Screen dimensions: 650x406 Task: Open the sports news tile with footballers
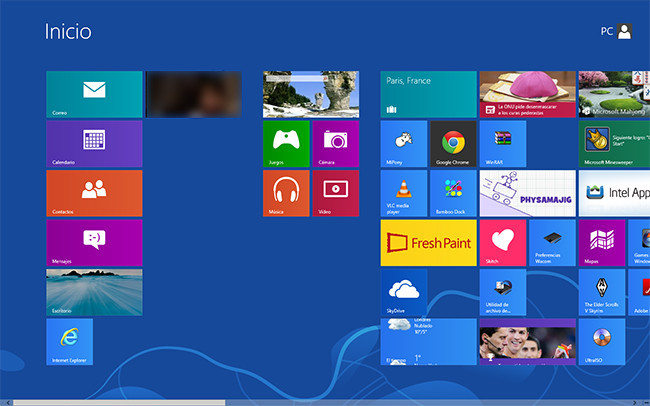528,342
